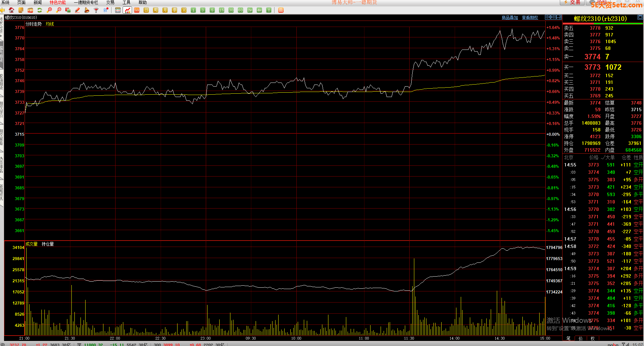Click the 商品叠加 link

(x=510, y=18)
